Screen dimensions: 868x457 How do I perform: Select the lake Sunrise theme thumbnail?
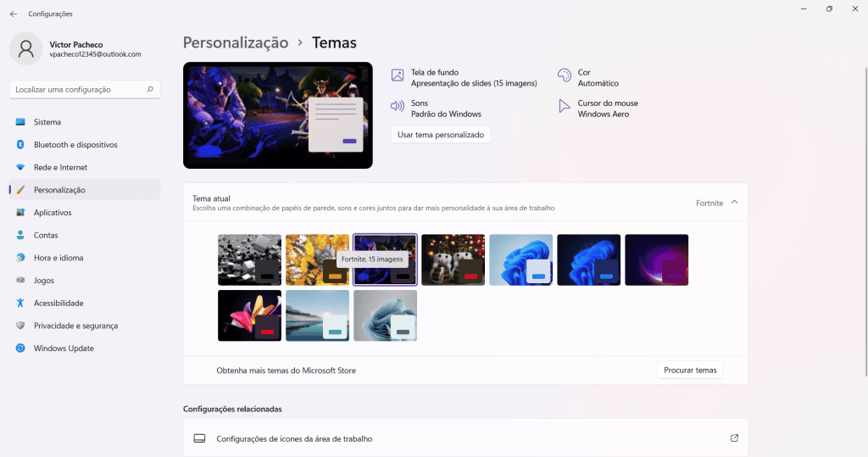[x=317, y=315]
